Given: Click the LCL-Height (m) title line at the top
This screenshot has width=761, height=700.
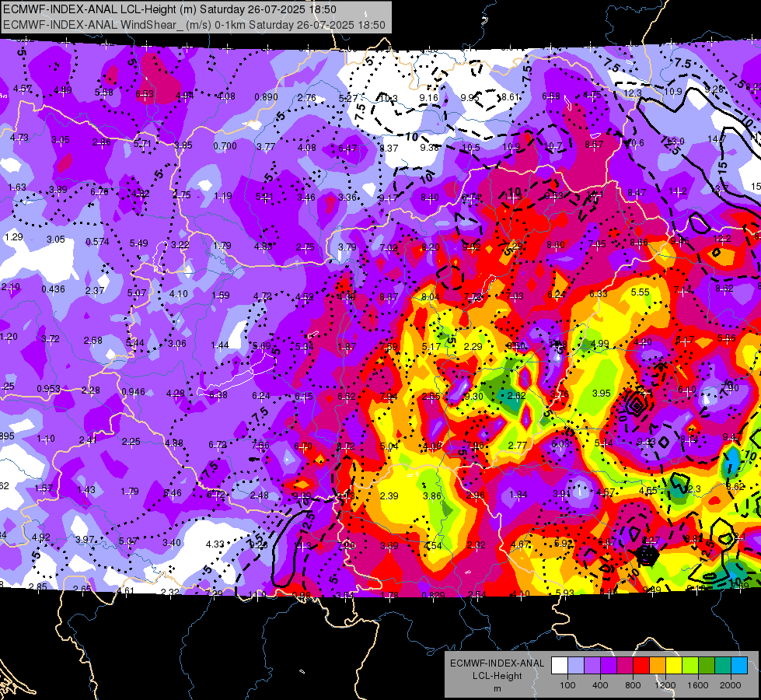Looking at the screenshot, I should (169, 9).
